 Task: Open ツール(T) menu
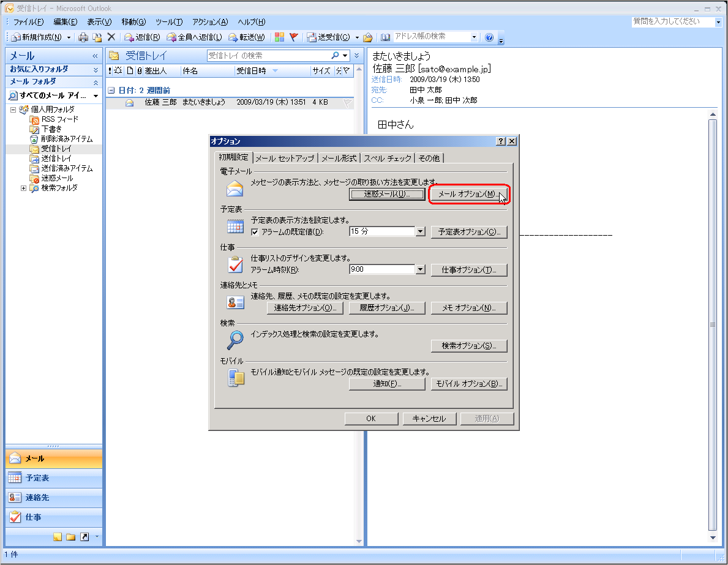click(169, 22)
